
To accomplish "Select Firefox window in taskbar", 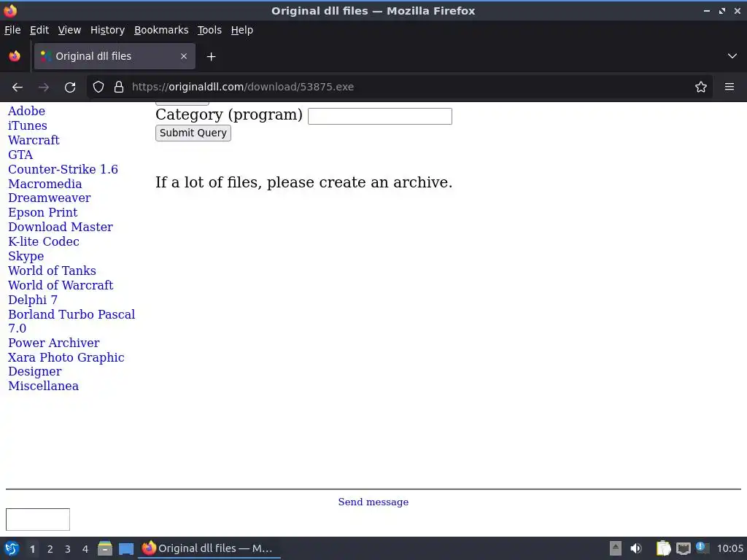I will (x=209, y=548).
